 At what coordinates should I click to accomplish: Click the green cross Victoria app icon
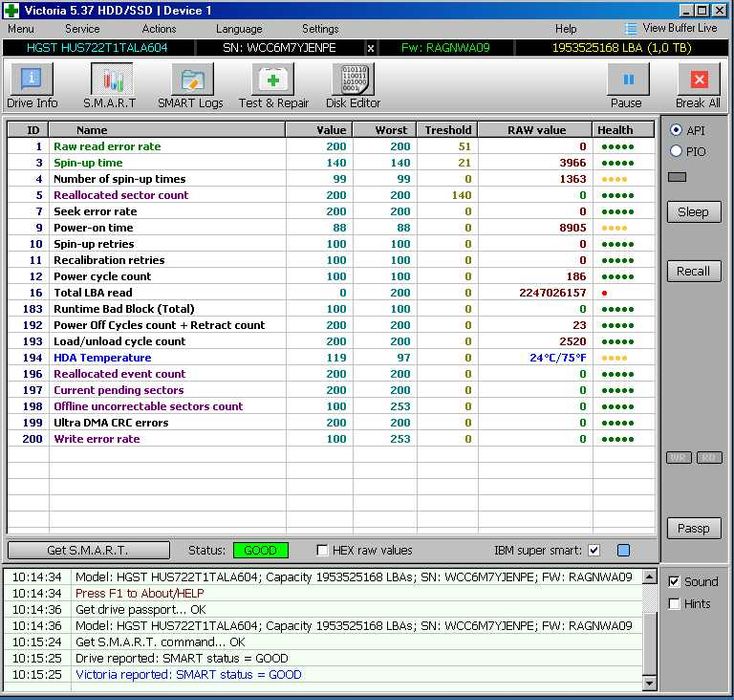(x=11, y=10)
